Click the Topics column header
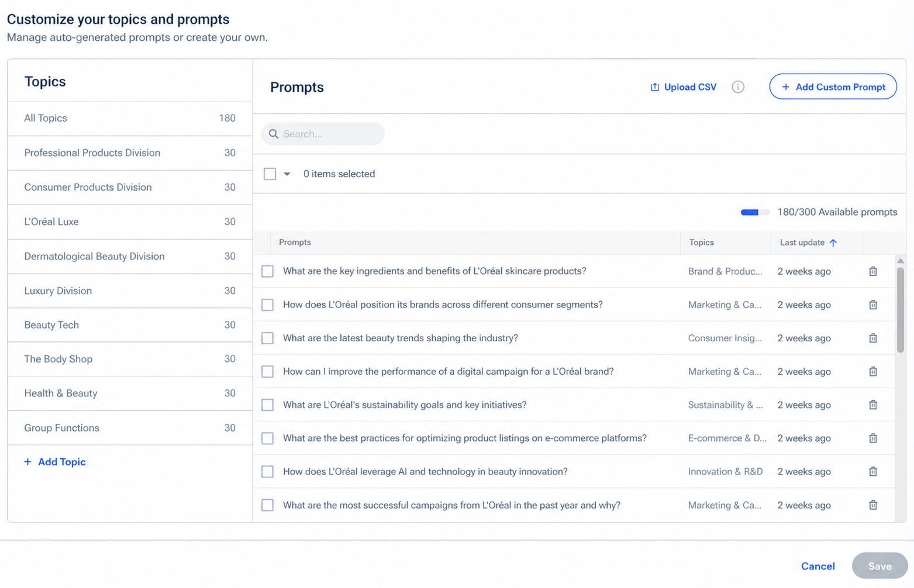 [x=726, y=243]
